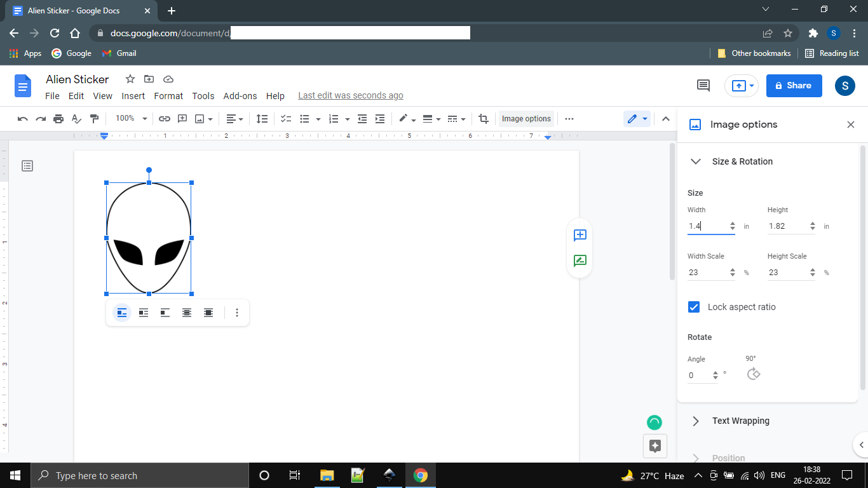Viewport: 868px width, 488px height.
Task: Rotate the image 90 degrees
Action: [x=753, y=374]
